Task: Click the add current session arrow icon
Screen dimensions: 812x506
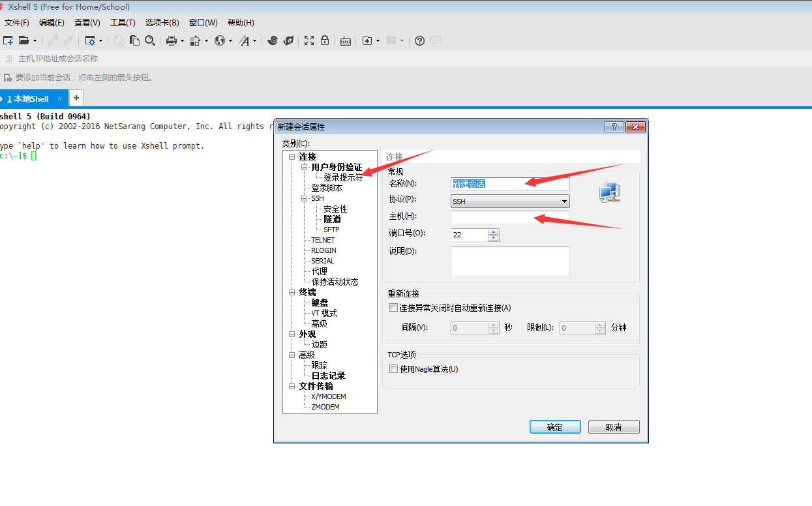Action: pyautogui.click(x=8, y=77)
